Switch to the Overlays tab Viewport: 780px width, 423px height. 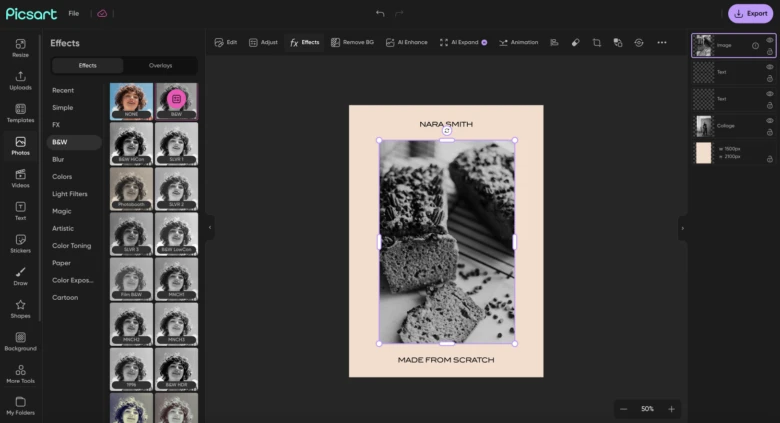tap(160, 65)
